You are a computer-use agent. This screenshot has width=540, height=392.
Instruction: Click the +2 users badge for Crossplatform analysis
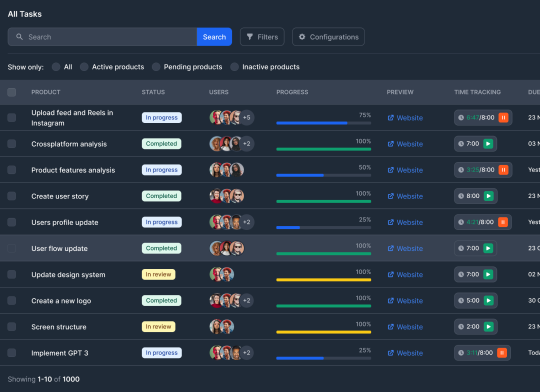click(247, 144)
